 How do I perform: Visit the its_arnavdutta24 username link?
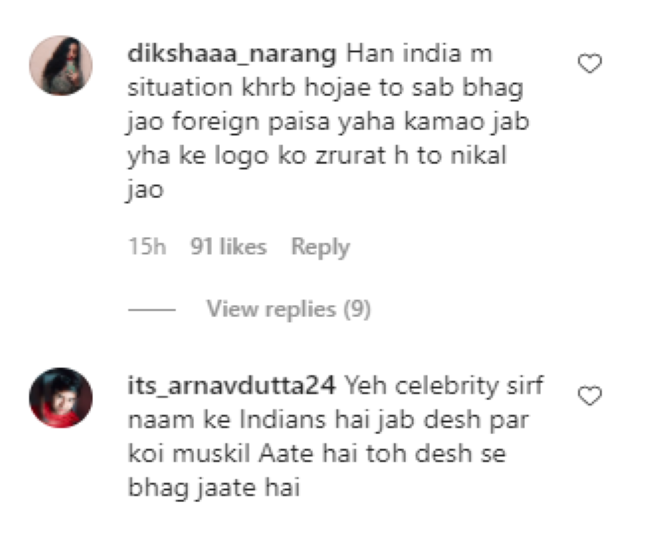point(231,385)
